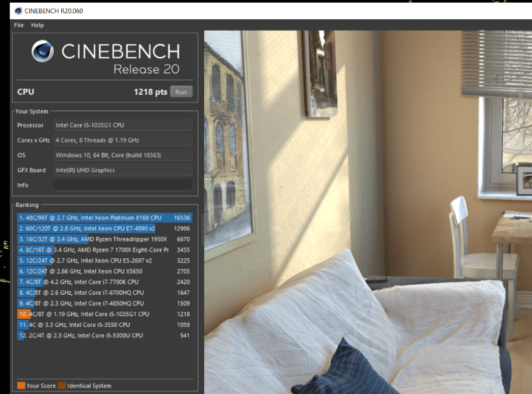Click the Cinebench sphere logo
This screenshot has height=394, width=532.
pos(43,52)
